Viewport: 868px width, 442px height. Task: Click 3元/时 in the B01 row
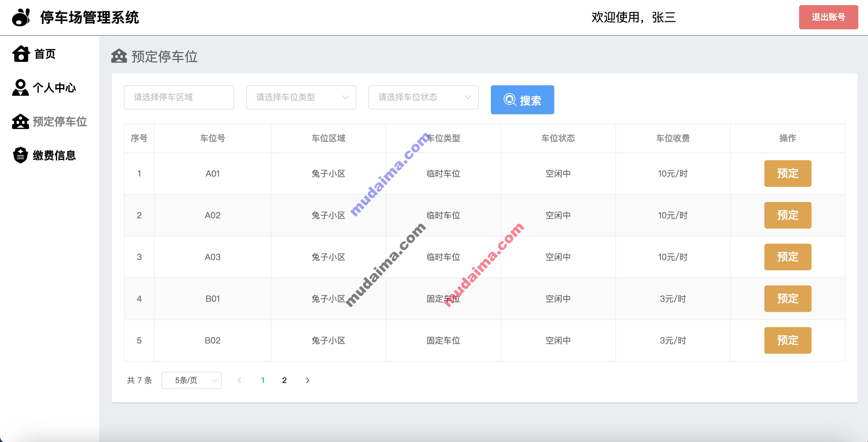tap(672, 299)
